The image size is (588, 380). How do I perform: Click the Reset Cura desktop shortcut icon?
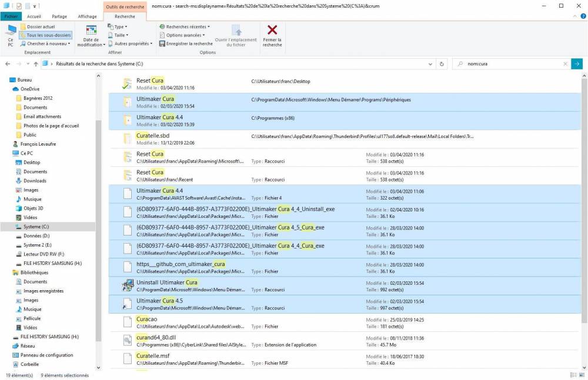coord(127,83)
